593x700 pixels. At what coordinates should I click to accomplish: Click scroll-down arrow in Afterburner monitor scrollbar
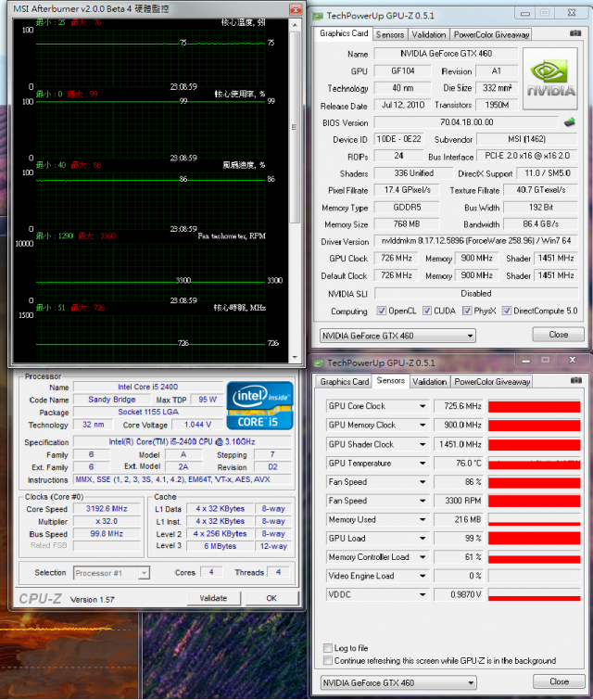point(295,357)
